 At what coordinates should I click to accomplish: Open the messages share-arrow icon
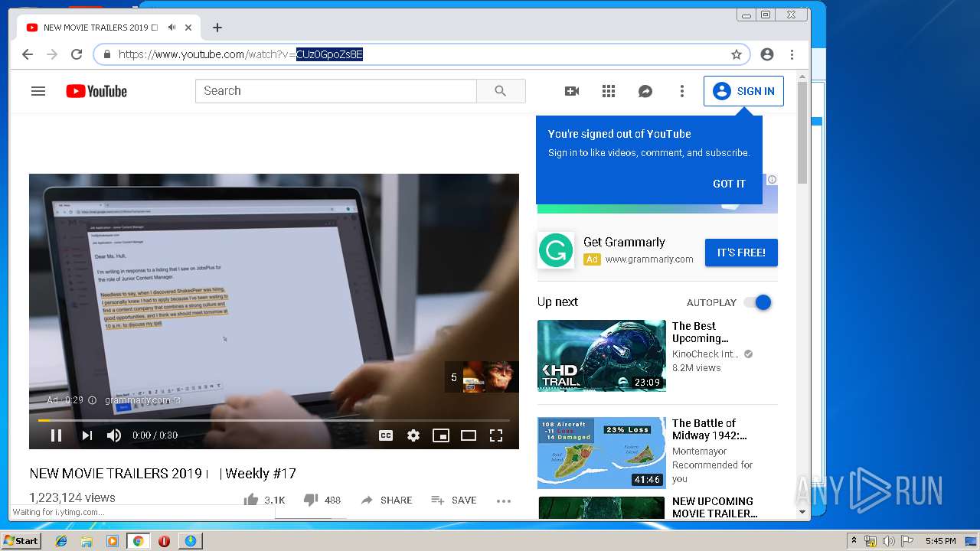[x=645, y=91]
